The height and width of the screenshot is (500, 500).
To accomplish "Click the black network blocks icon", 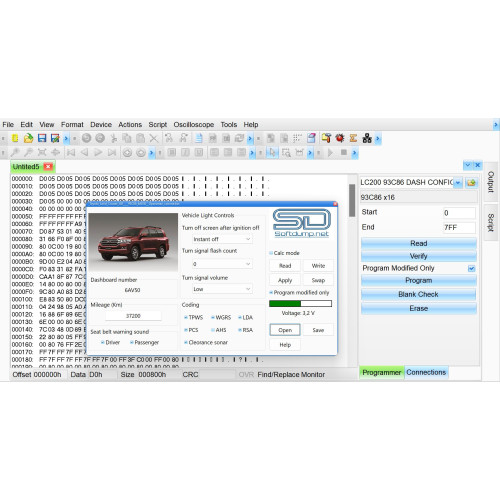I will (x=367, y=138).
